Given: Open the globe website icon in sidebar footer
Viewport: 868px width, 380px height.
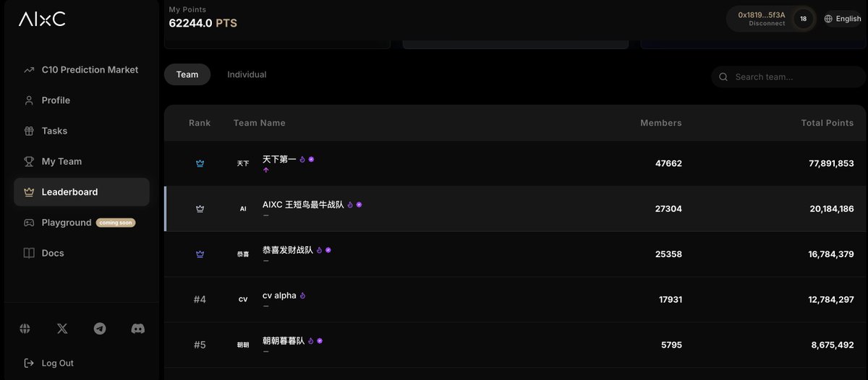Looking at the screenshot, I should 25,329.
